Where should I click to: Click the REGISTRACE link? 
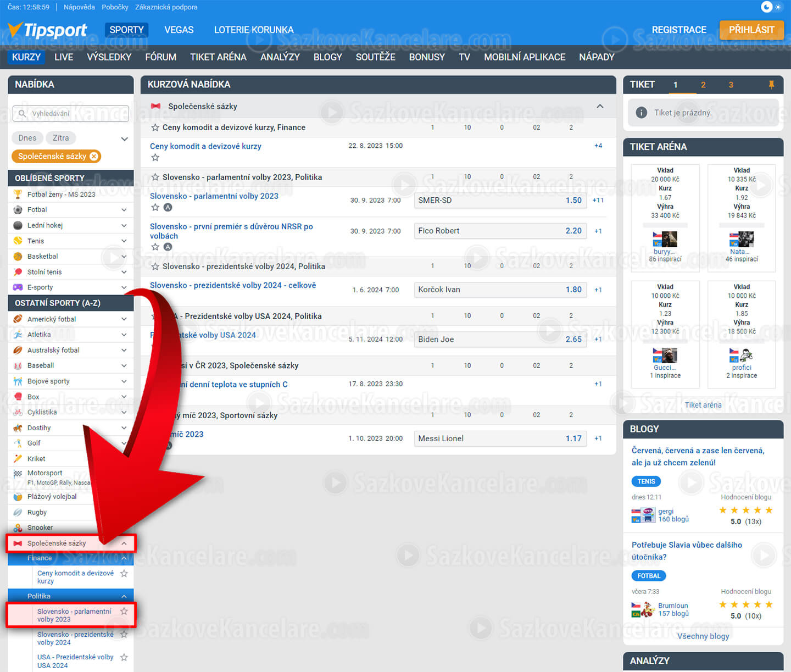[x=679, y=30]
